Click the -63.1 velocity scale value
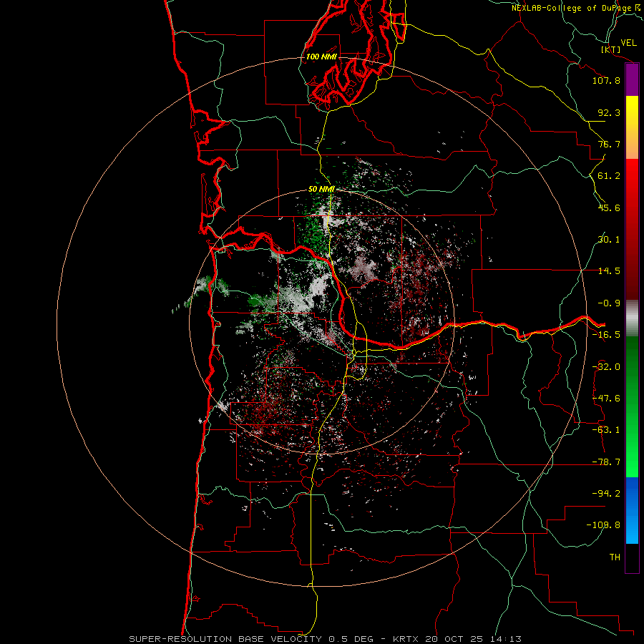 click(606, 430)
